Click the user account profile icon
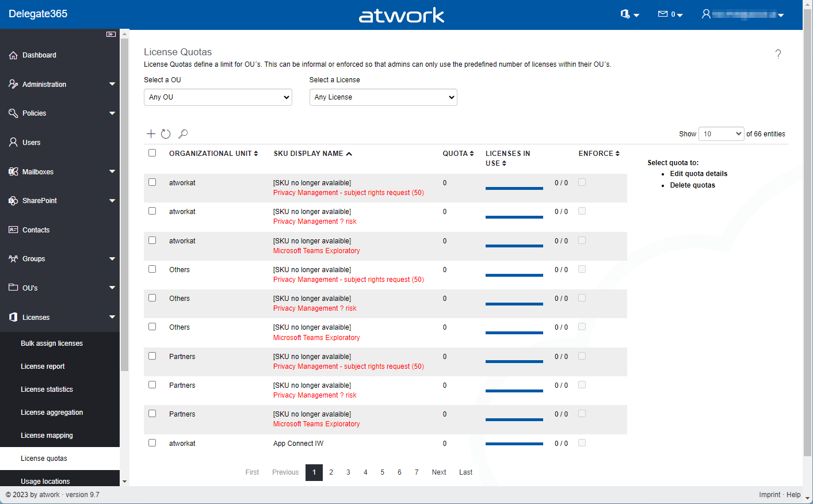The width and height of the screenshot is (813, 504). pos(706,14)
